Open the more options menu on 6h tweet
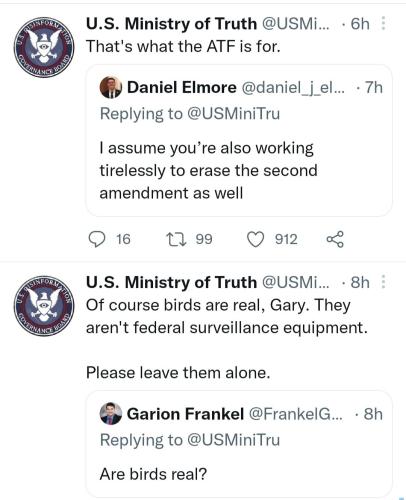406x500 pixels. pyautogui.click(x=383, y=23)
